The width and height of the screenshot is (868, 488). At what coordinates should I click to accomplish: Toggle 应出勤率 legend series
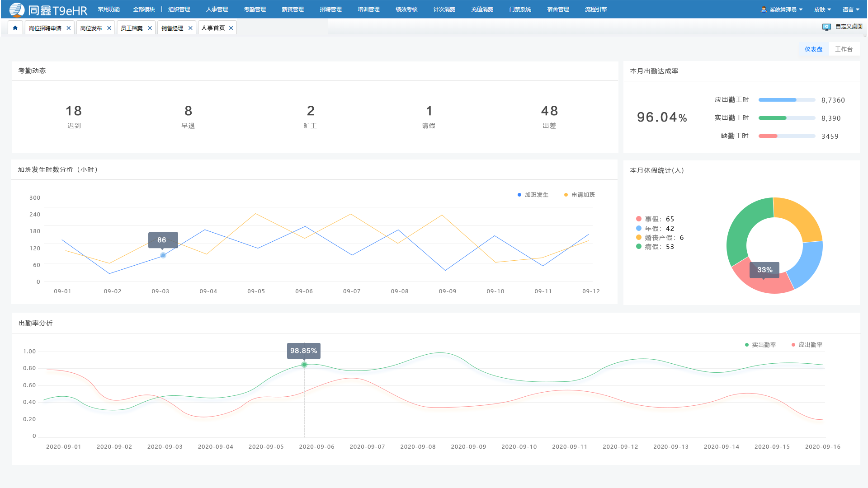[807, 345]
